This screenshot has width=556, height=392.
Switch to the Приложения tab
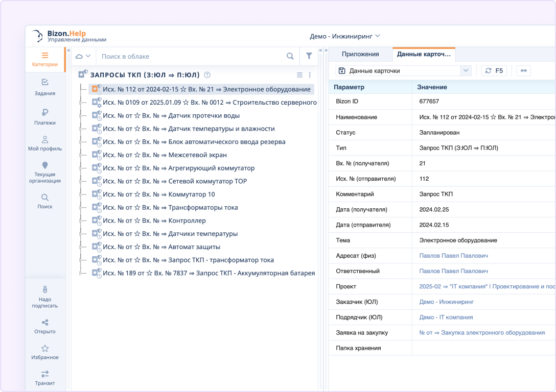coord(360,54)
